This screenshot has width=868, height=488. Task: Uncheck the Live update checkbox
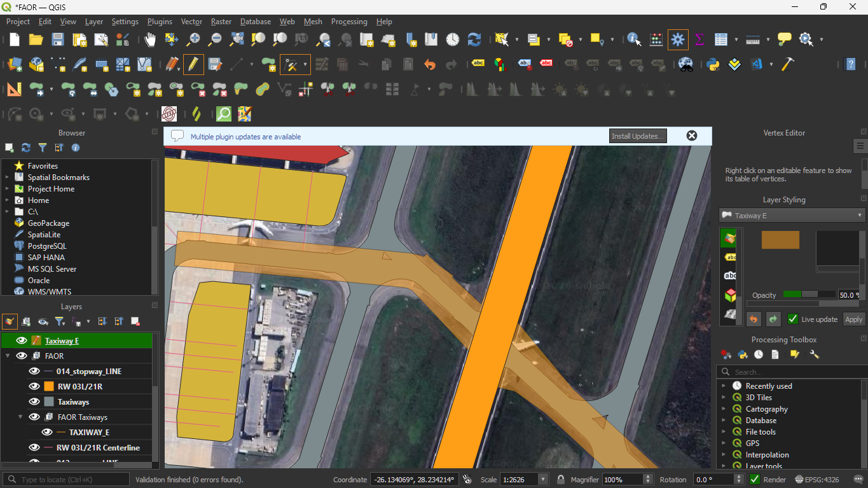[793, 319]
